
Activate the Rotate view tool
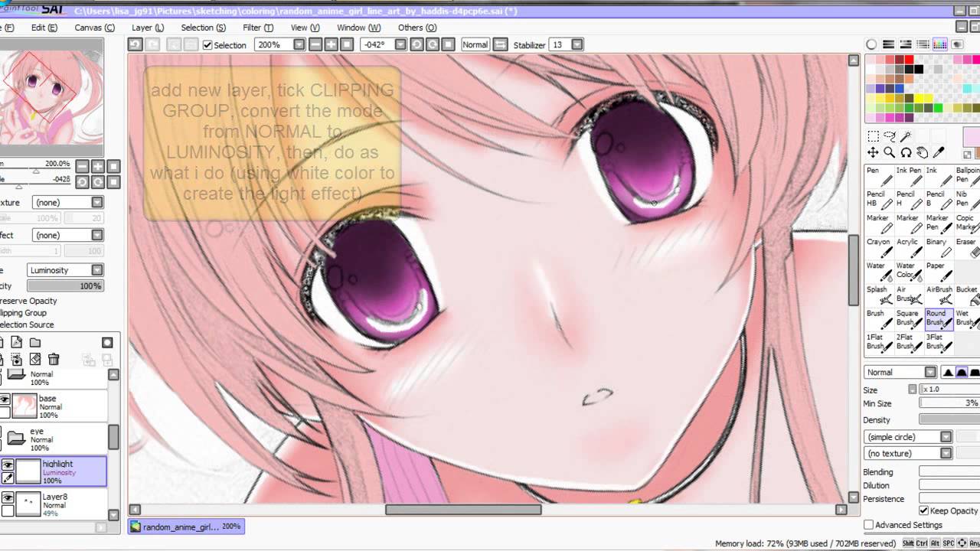906,153
